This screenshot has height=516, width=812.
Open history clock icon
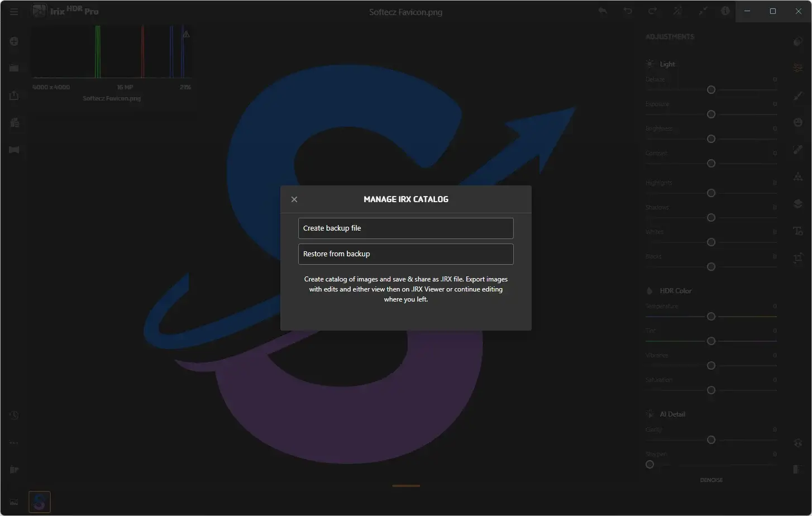pyautogui.click(x=14, y=415)
